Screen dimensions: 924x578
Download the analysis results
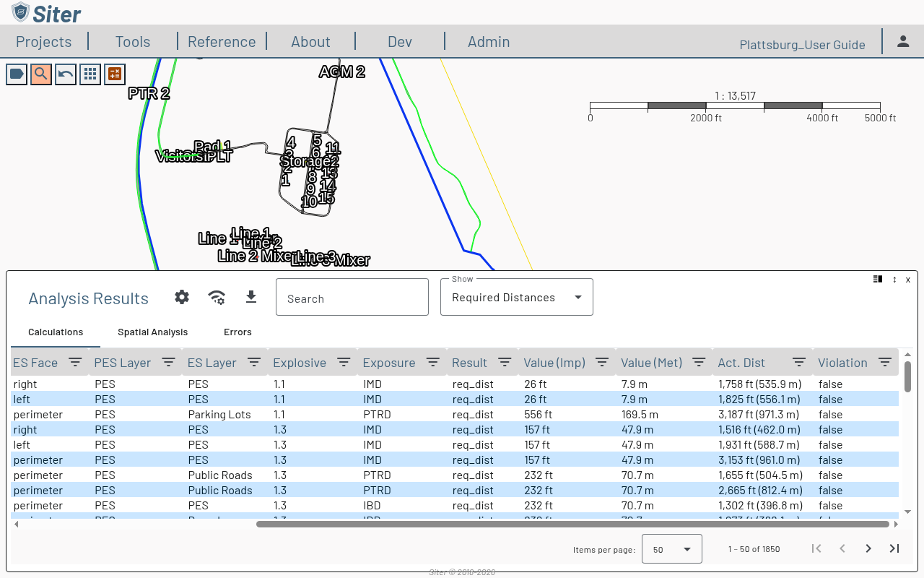click(x=251, y=297)
